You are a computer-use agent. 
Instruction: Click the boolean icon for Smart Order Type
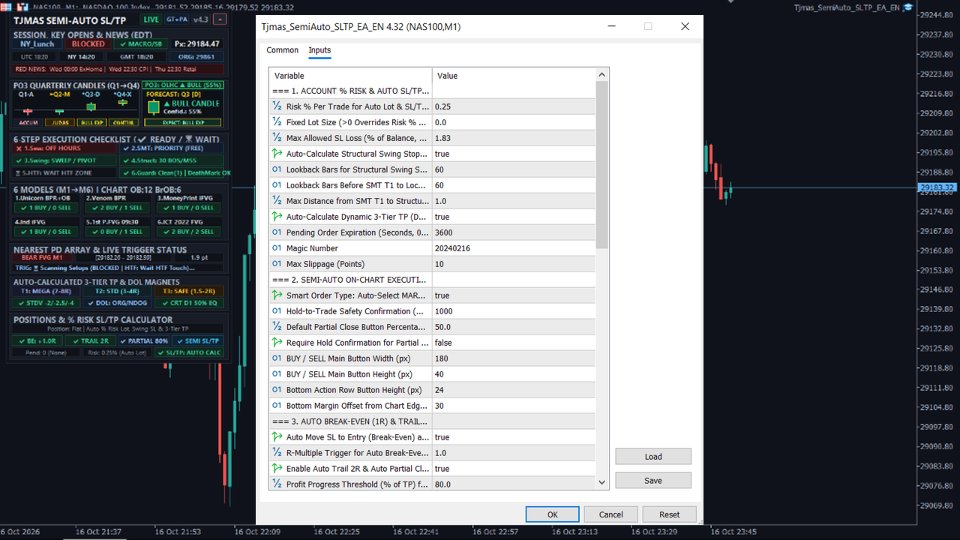tap(277, 295)
